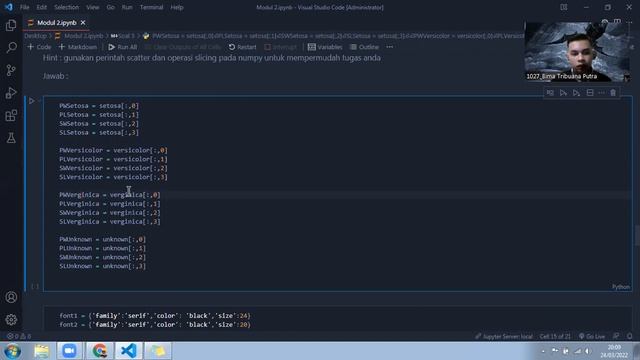Add a new Markdown cell
Screen dimensions: 640x360
point(78,47)
